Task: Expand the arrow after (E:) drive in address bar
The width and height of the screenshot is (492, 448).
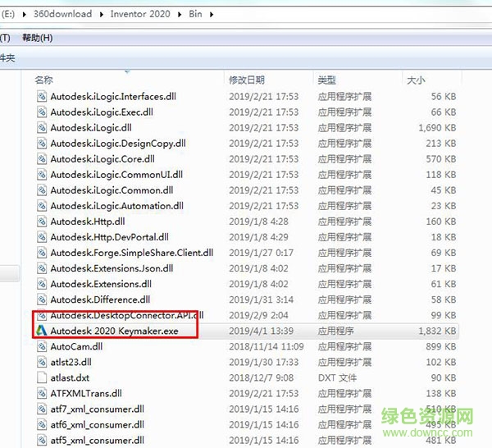Action: point(24,15)
